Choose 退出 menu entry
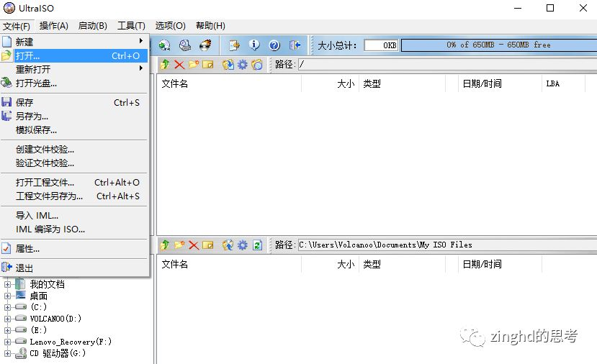 pos(74,268)
